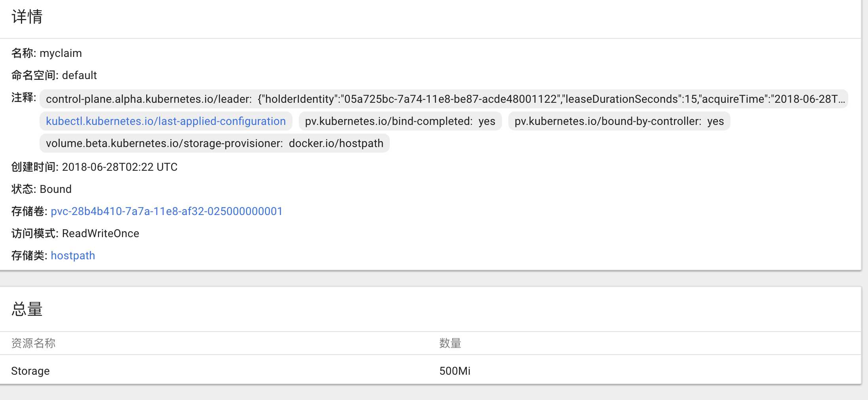
Task: Click the 详情 section header
Action: pos(27,17)
